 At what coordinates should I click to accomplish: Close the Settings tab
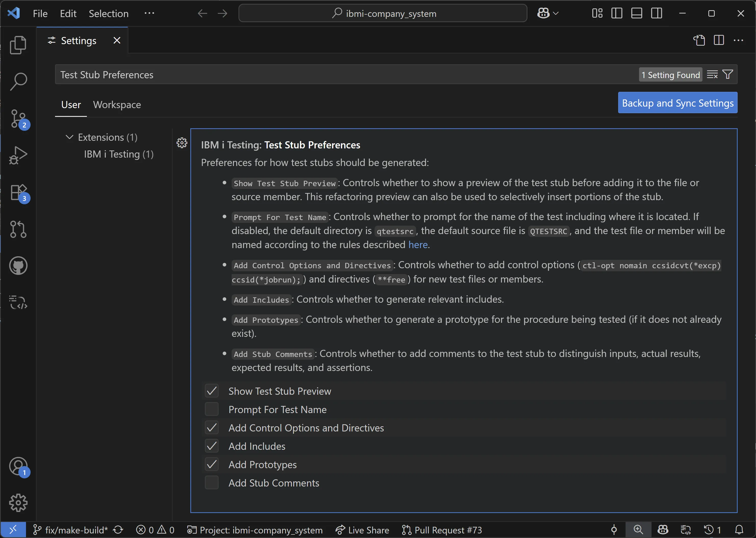point(116,41)
